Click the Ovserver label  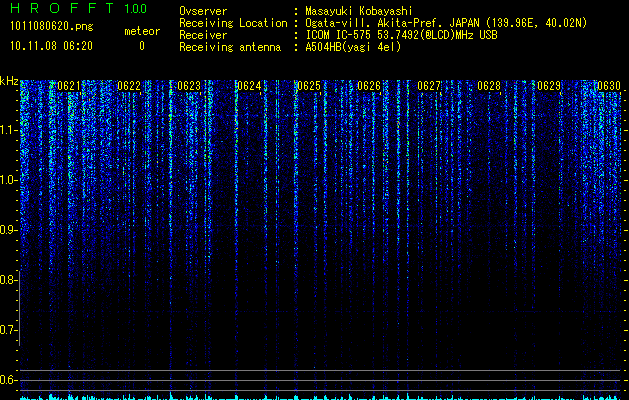coord(203,11)
